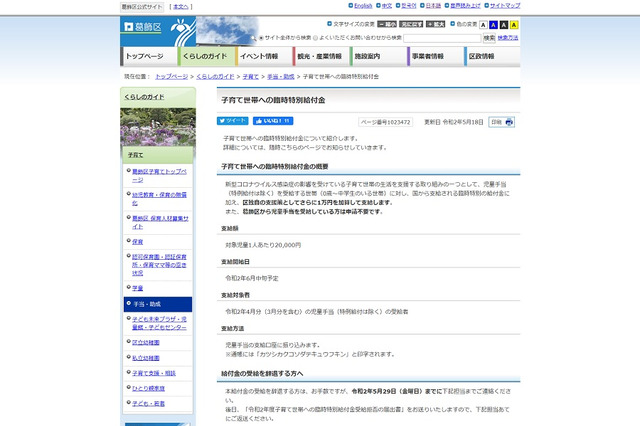Open 保育人材募集サイト sidebar link
640x426 pixels.
point(160,222)
